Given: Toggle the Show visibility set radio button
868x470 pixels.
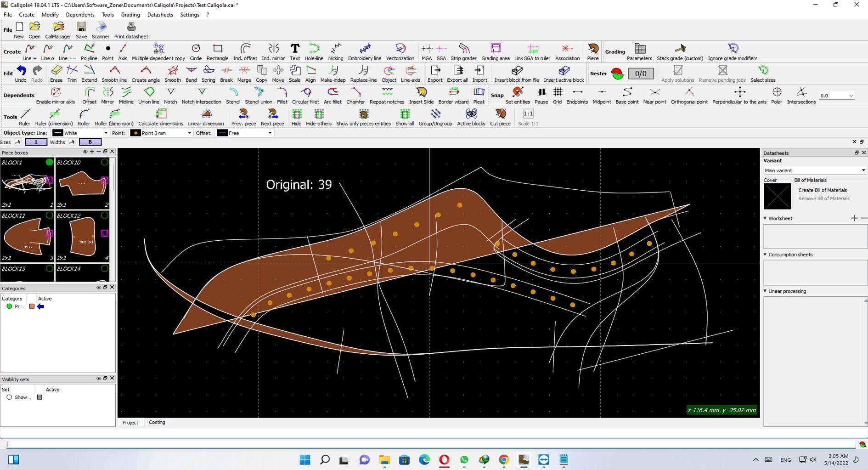Looking at the screenshot, I should click(9, 397).
